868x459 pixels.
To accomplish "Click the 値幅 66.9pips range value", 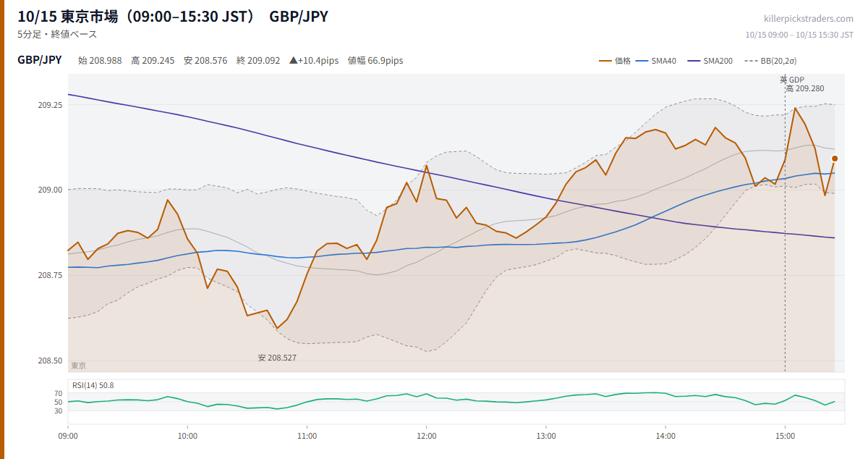I will (x=375, y=61).
